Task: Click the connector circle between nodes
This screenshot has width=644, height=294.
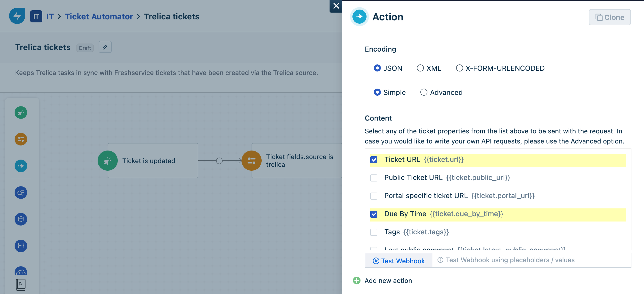Action: 219,161
